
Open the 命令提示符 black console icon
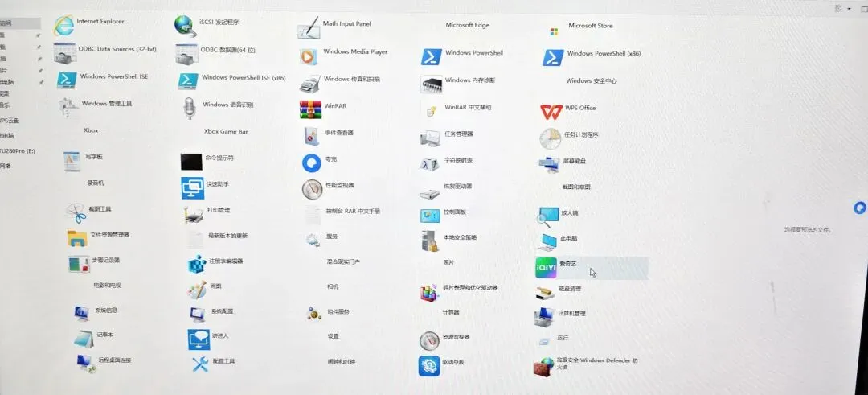pyautogui.click(x=191, y=162)
